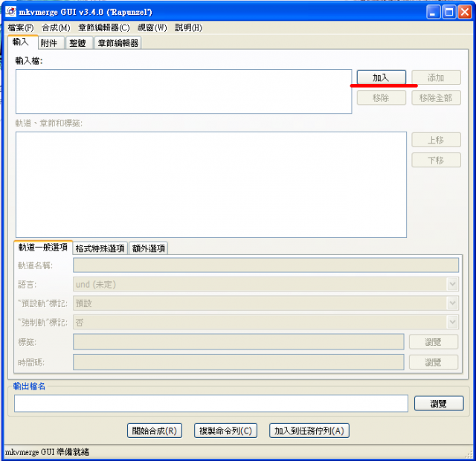Viewport: 476px width, 461px height.
Task: Open the "強制軌"標記 dropdown
Action: click(266, 322)
